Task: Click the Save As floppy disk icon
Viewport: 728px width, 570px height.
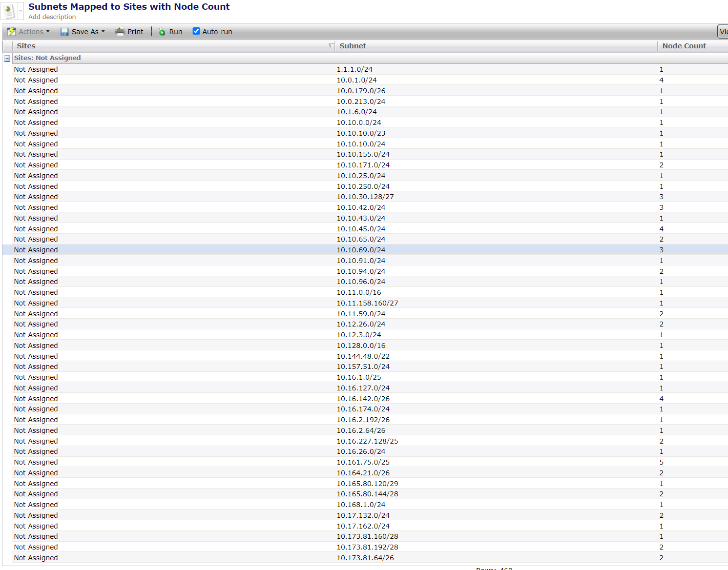Action: point(64,32)
